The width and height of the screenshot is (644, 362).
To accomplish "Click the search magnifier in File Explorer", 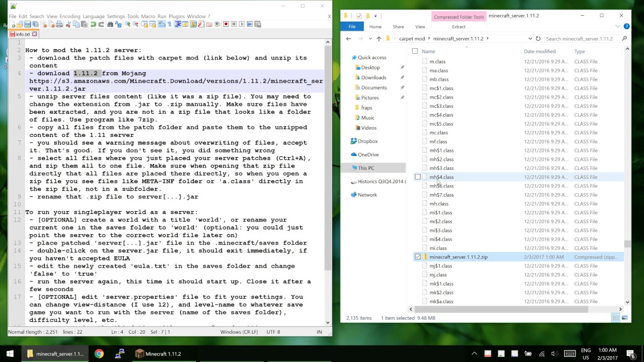I will 624,38.
